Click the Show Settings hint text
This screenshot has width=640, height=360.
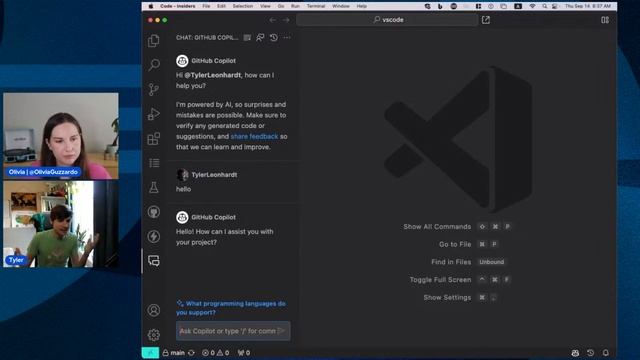point(447,298)
